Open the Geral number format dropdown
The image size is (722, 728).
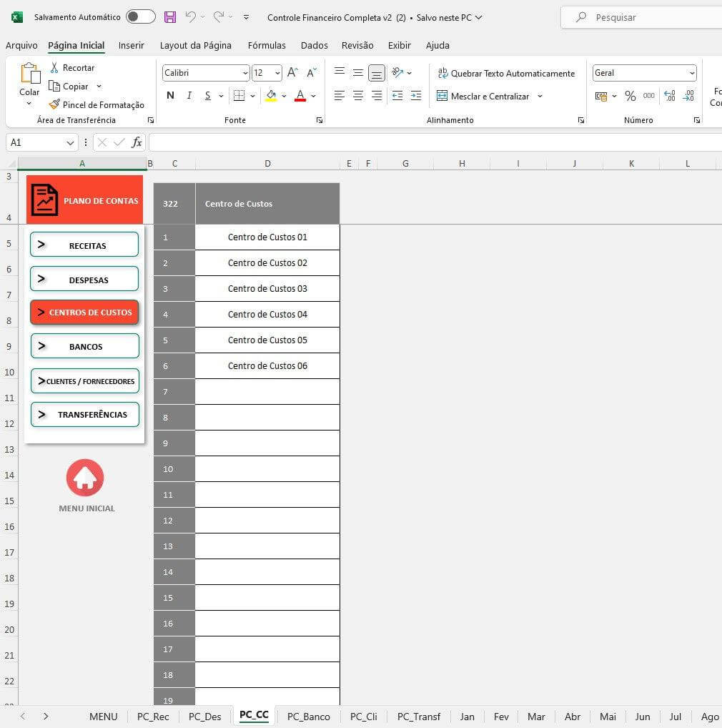click(x=691, y=72)
